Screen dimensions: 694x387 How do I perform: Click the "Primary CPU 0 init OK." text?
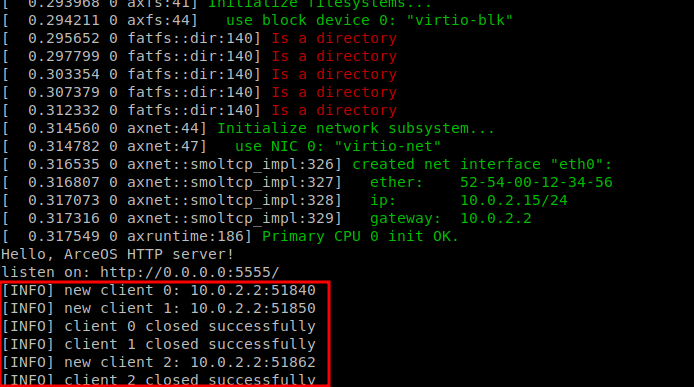coord(360,236)
